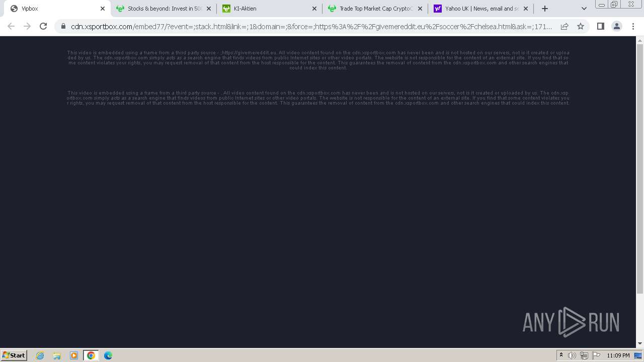Open the tab search dropdown
644x362 pixels.
[x=584, y=9]
